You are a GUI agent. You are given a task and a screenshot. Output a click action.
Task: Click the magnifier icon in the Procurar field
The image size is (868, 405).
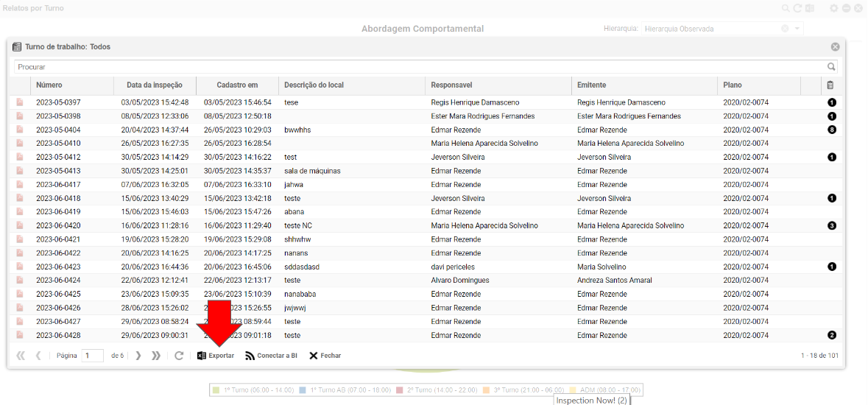click(831, 66)
